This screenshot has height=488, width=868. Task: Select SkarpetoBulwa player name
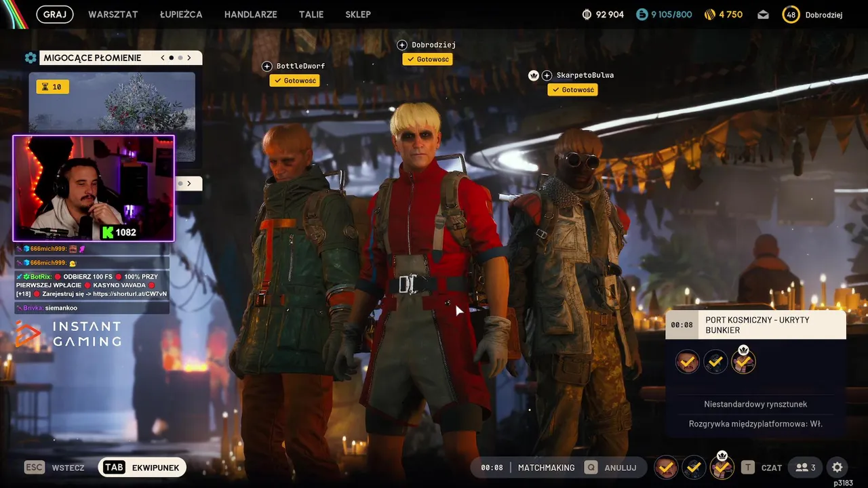(x=585, y=75)
